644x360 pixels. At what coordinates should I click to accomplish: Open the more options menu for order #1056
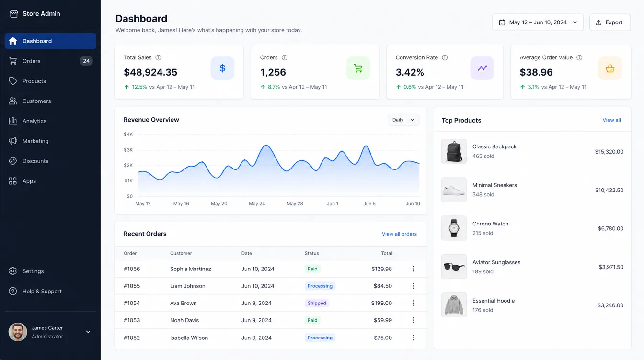(x=414, y=269)
